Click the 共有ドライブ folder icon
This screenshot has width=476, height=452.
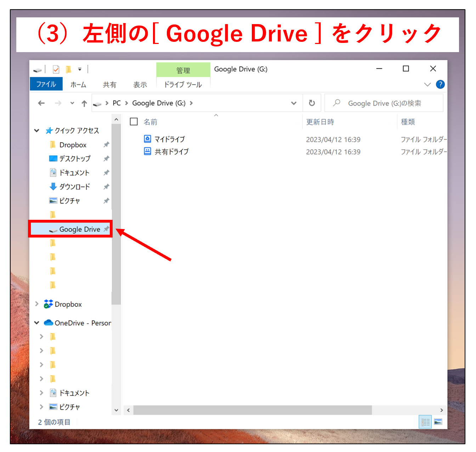[x=148, y=151]
